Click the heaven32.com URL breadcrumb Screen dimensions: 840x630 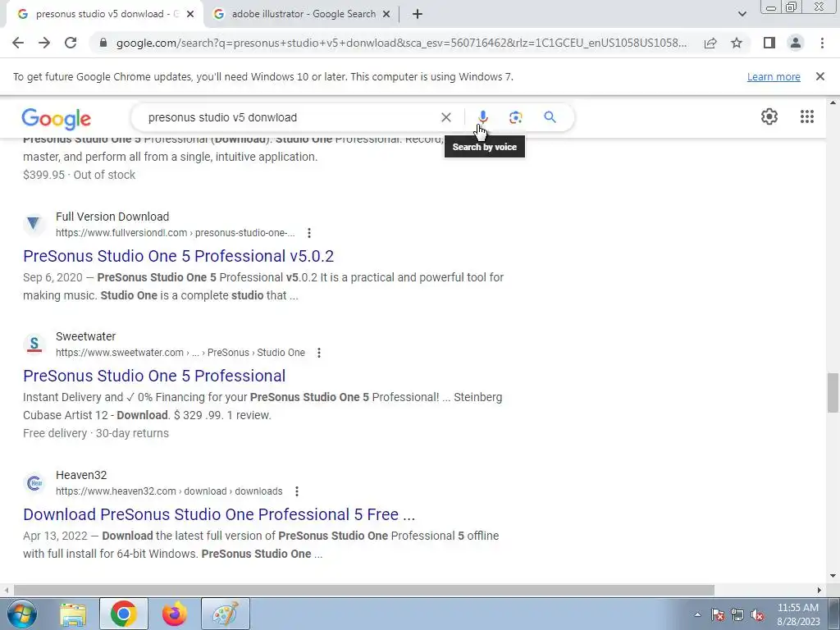pyautogui.click(x=169, y=491)
